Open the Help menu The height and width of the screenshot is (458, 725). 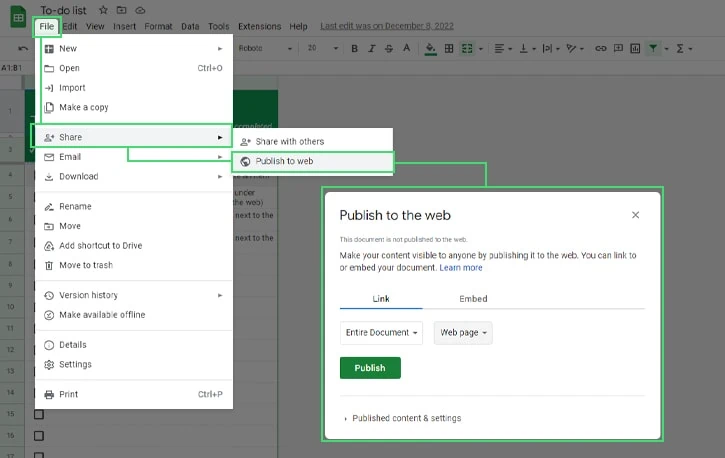[x=298, y=26]
